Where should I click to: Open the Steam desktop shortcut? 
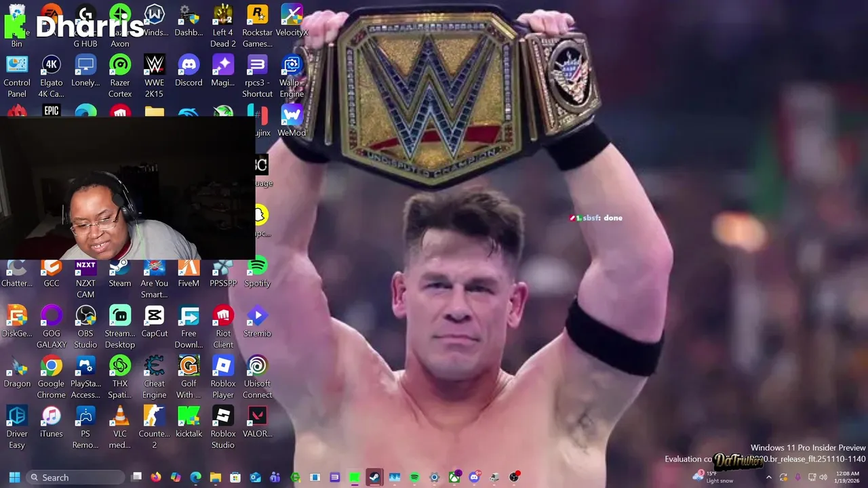click(120, 272)
